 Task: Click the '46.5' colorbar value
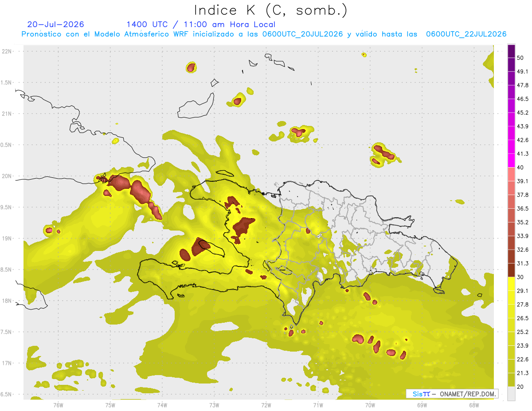point(523,99)
